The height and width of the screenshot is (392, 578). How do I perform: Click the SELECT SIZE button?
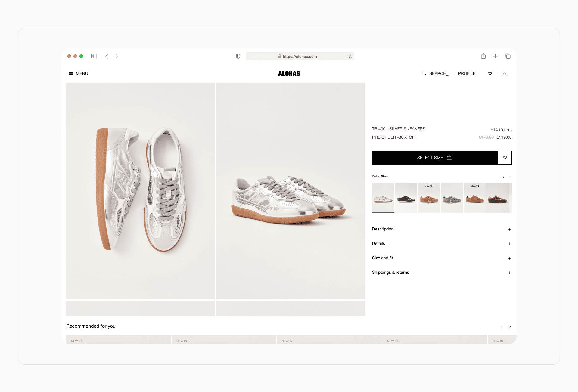(x=435, y=158)
